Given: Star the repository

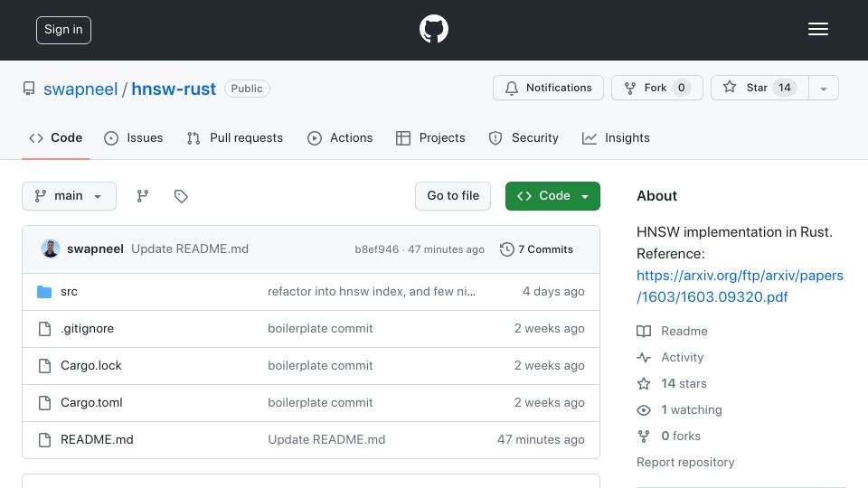Looking at the screenshot, I should [x=759, y=88].
